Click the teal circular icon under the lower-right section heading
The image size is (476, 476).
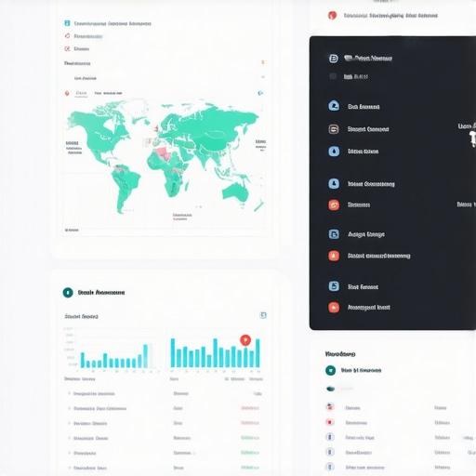[x=331, y=370]
